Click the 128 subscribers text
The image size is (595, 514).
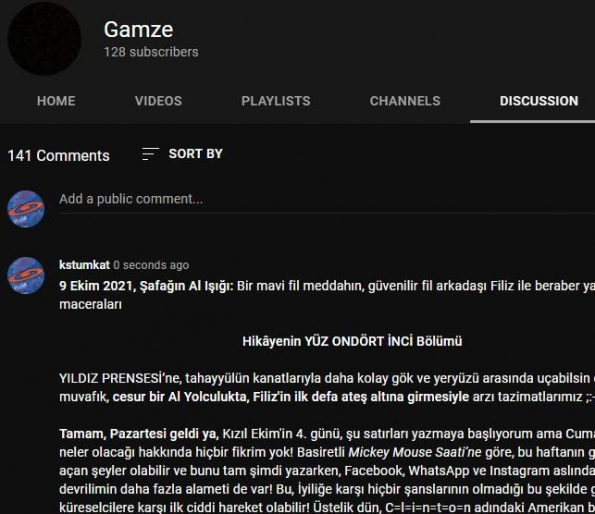tap(151, 52)
